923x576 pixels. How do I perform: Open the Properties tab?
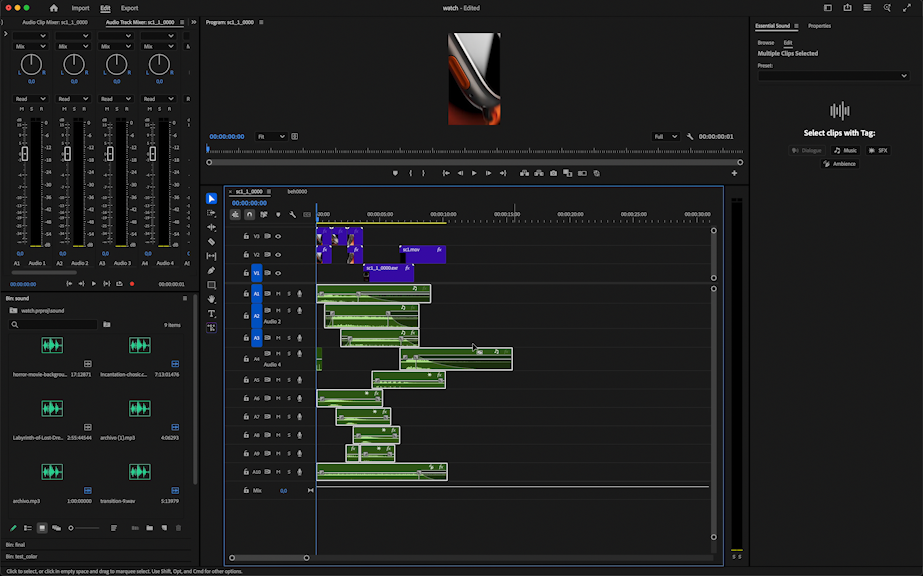click(819, 26)
